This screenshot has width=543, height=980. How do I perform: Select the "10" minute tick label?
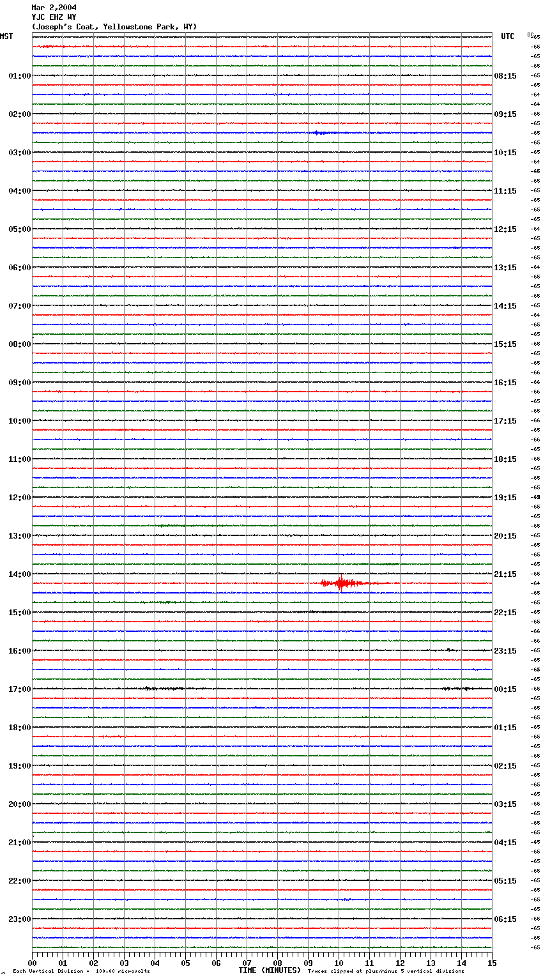[x=339, y=963]
